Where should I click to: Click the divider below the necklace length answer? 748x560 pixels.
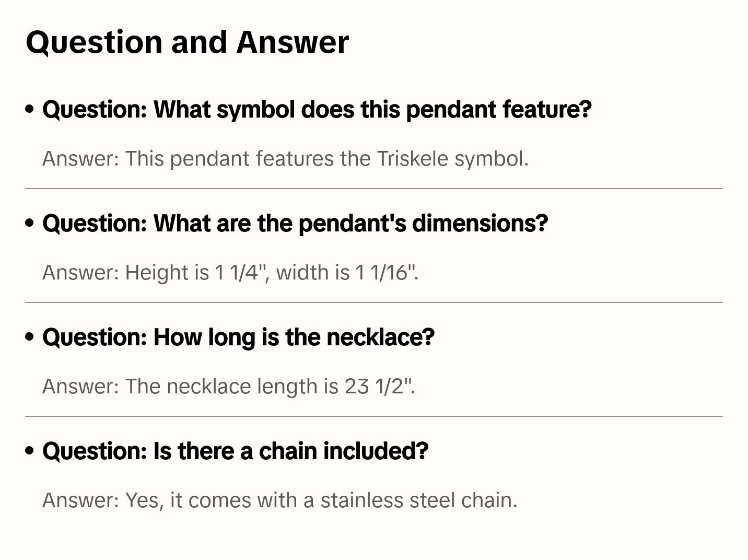[x=374, y=416]
